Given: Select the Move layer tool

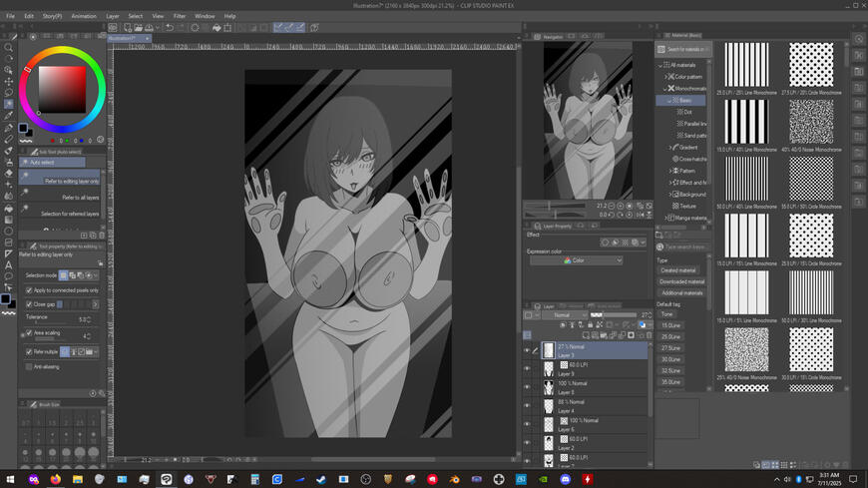Looking at the screenshot, I should pyautogui.click(x=8, y=81).
